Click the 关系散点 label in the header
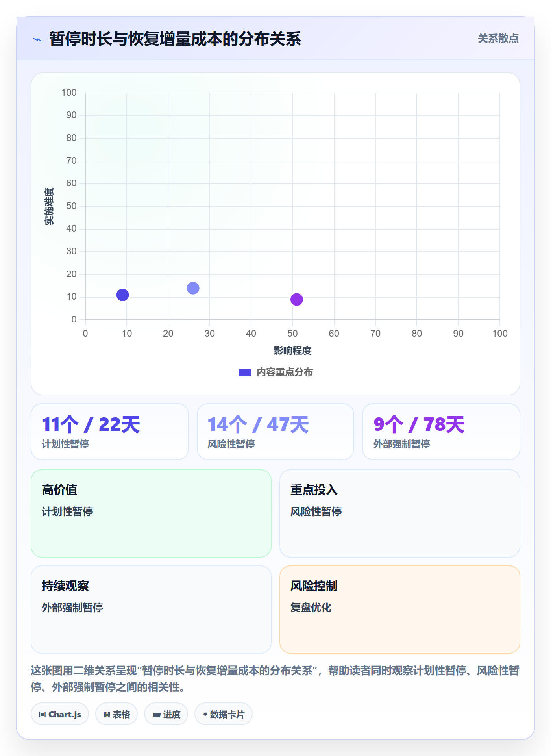This screenshot has height=756, width=551. point(498,39)
